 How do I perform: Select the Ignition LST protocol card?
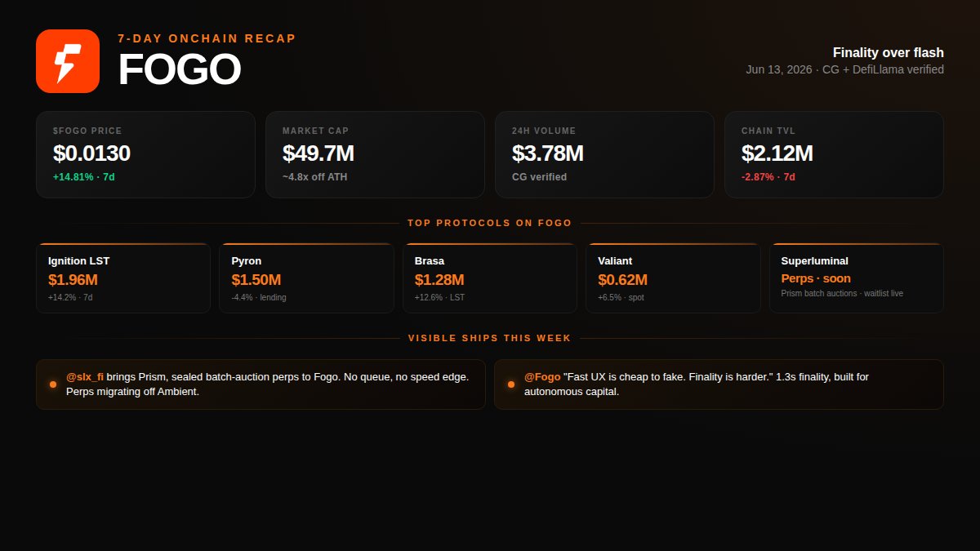pos(123,278)
